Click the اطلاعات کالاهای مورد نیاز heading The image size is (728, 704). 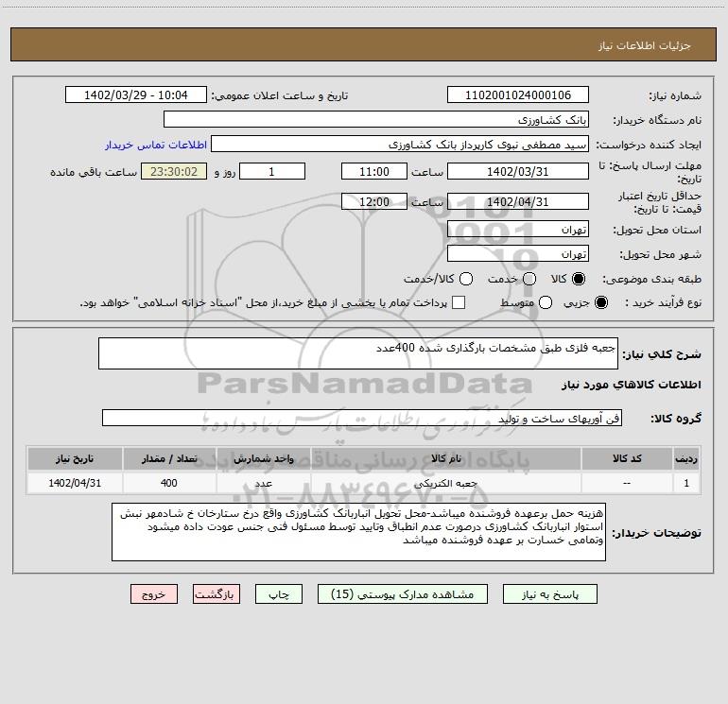click(x=631, y=385)
